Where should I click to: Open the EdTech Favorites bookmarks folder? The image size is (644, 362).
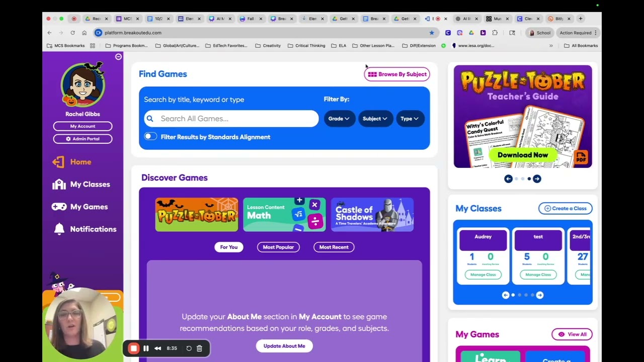pos(226,46)
